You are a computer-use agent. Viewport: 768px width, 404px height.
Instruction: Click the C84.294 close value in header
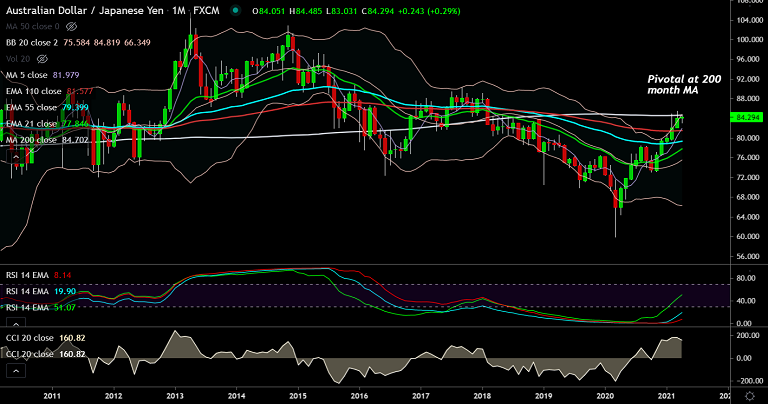click(x=378, y=11)
